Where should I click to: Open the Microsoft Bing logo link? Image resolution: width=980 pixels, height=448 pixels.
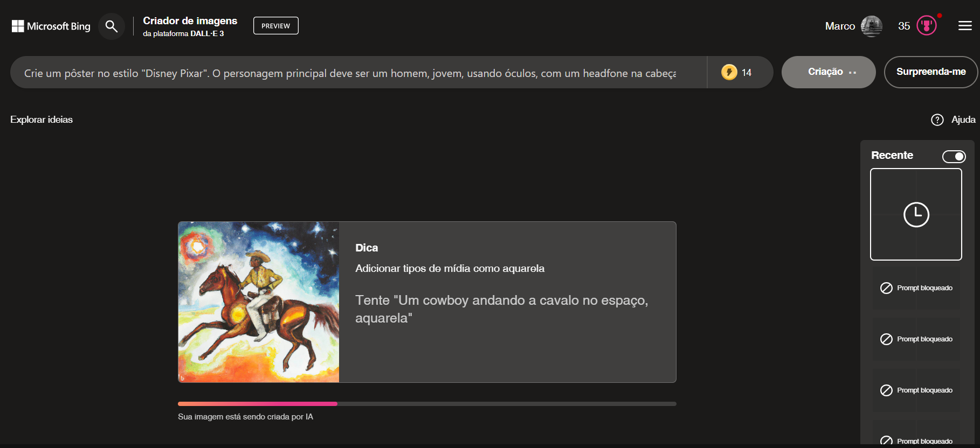coord(51,26)
